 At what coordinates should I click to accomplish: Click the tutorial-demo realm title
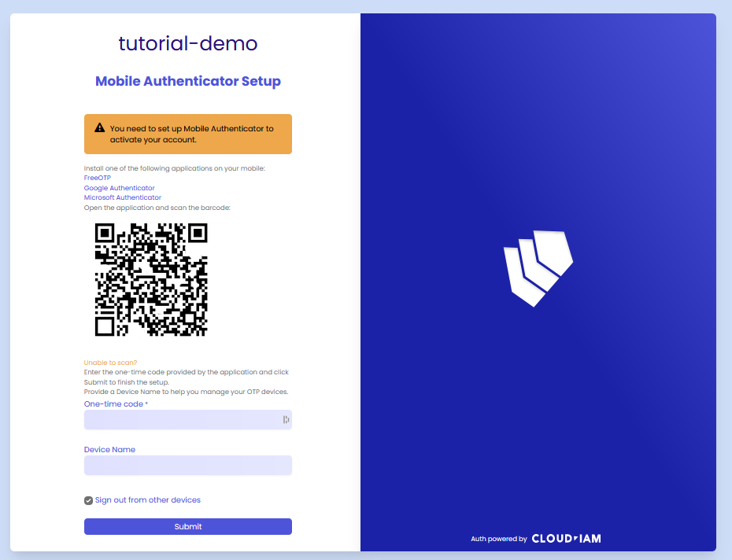coord(187,43)
